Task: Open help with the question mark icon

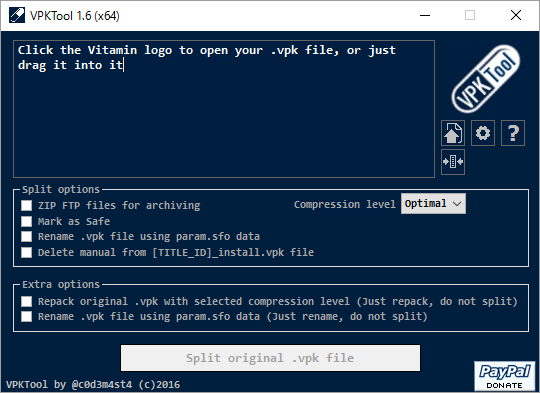Action: pos(513,133)
